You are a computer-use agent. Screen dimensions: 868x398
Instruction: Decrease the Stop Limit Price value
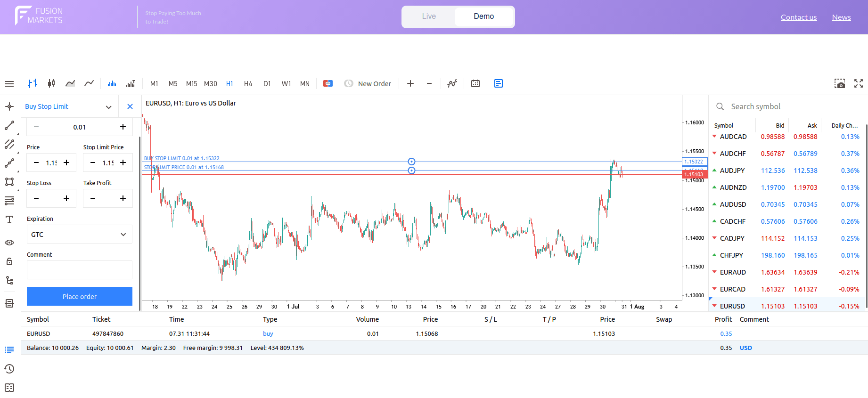(93, 162)
